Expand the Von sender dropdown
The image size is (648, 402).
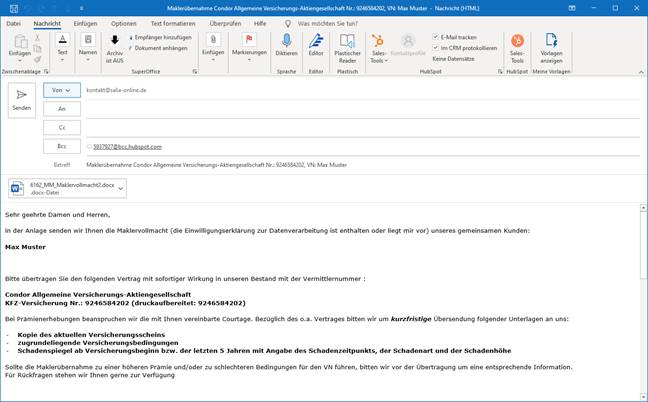click(61, 89)
